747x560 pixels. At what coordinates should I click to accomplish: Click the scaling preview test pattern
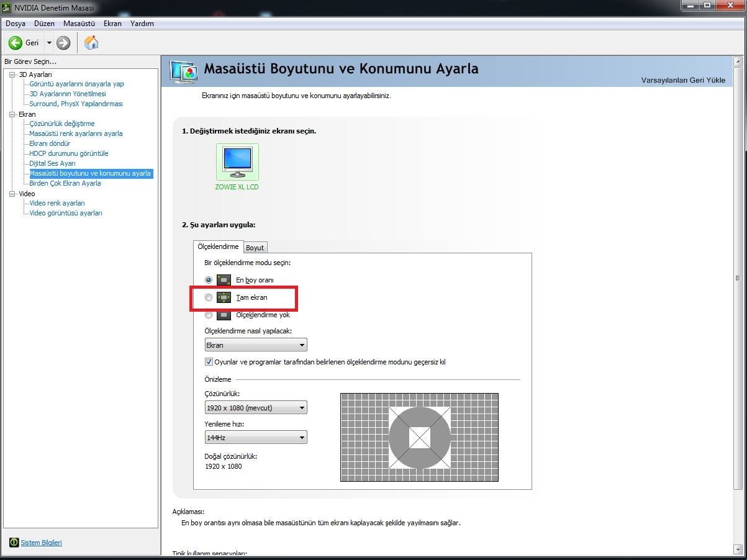click(x=419, y=437)
